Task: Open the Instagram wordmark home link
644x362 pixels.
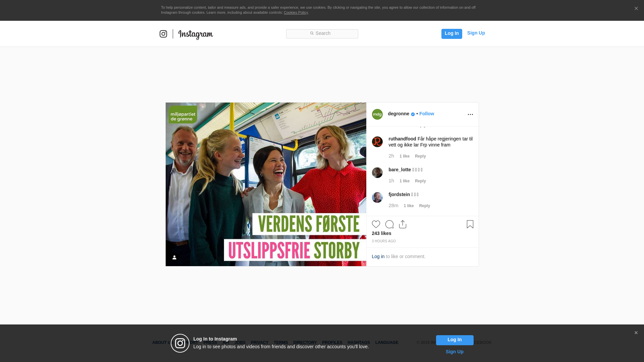Action: point(196,35)
